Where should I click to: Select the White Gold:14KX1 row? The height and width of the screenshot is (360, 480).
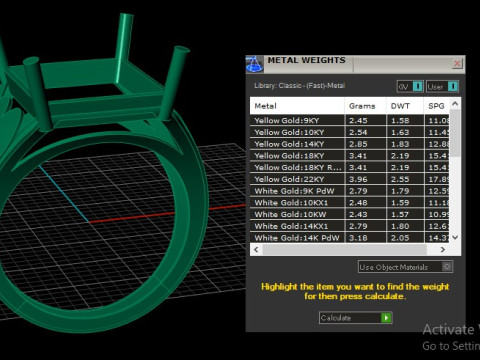(x=350, y=226)
